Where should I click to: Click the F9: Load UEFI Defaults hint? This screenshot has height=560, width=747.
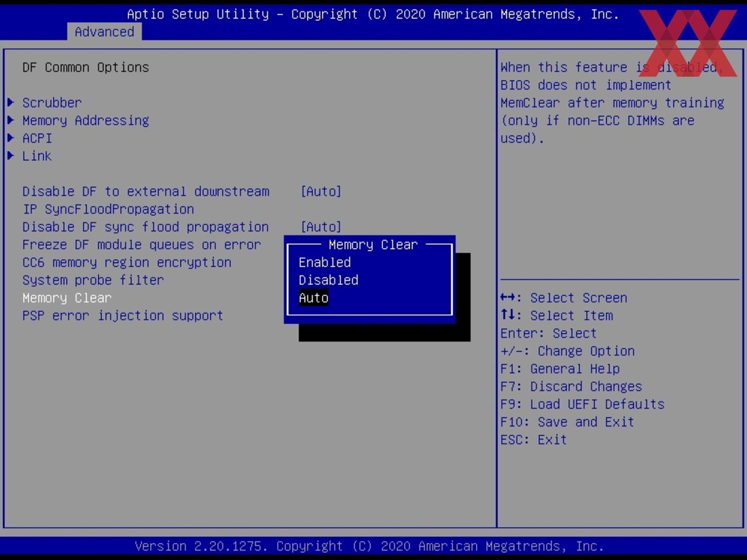click(582, 404)
